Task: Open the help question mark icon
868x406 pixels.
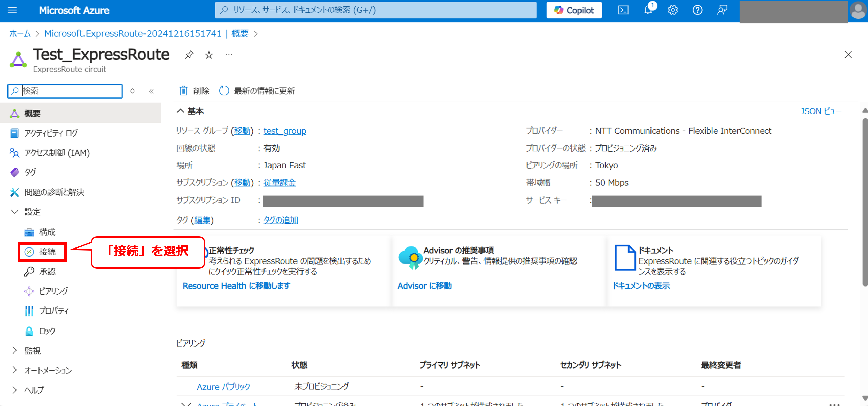Action: [698, 10]
